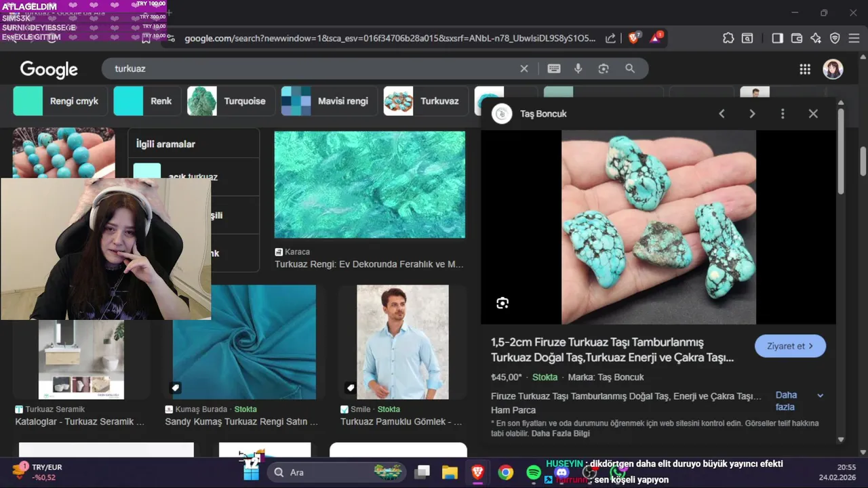
Task: Click the Ziyaret et button
Action: coord(790,346)
